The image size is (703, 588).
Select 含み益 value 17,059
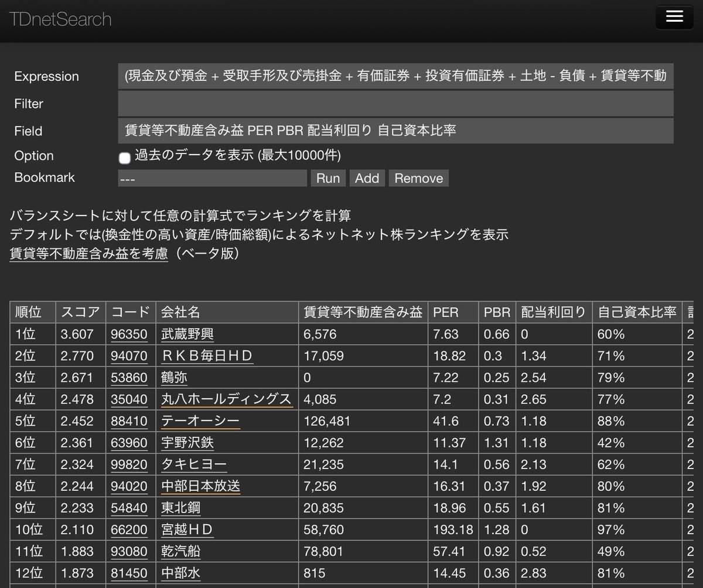pos(363,356)
